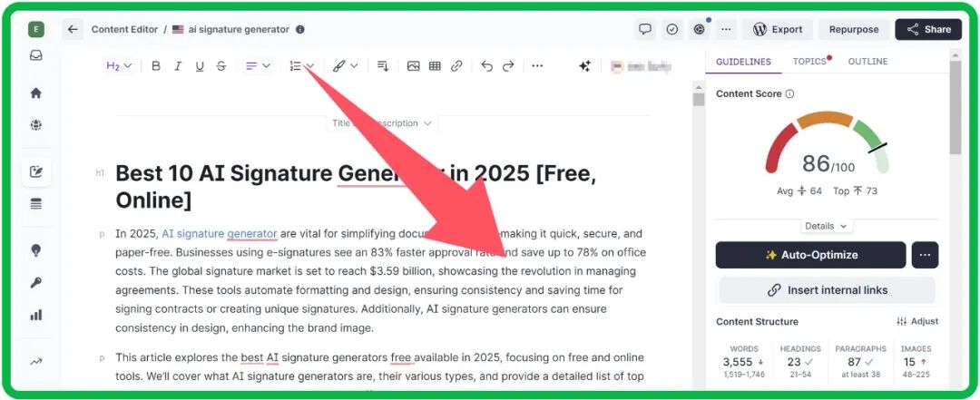
Task: Click the Auto-Optimize button
Action: coord(810,255)
